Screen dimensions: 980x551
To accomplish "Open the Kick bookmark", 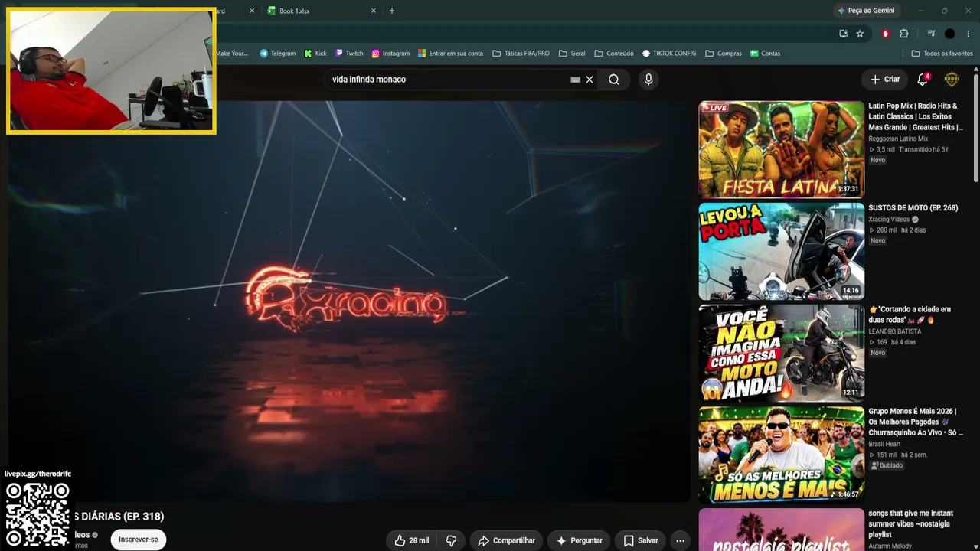I will point(315,54).
